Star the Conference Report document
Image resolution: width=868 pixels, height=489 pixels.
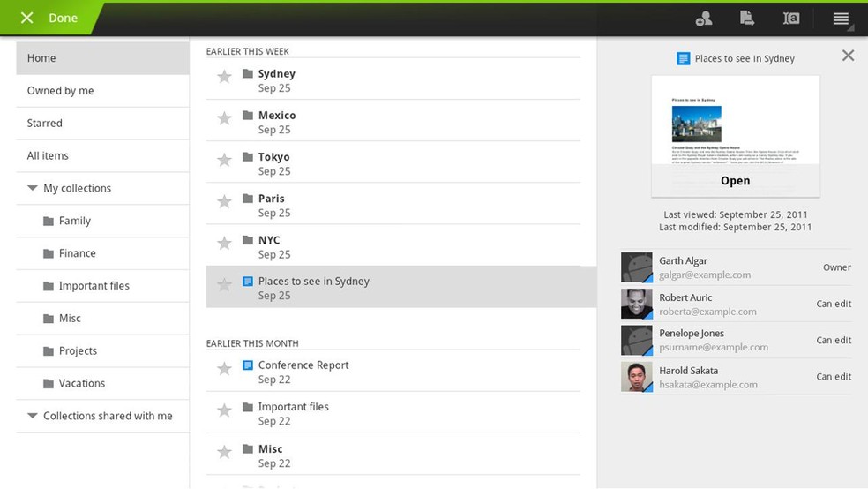coord(225,368)
